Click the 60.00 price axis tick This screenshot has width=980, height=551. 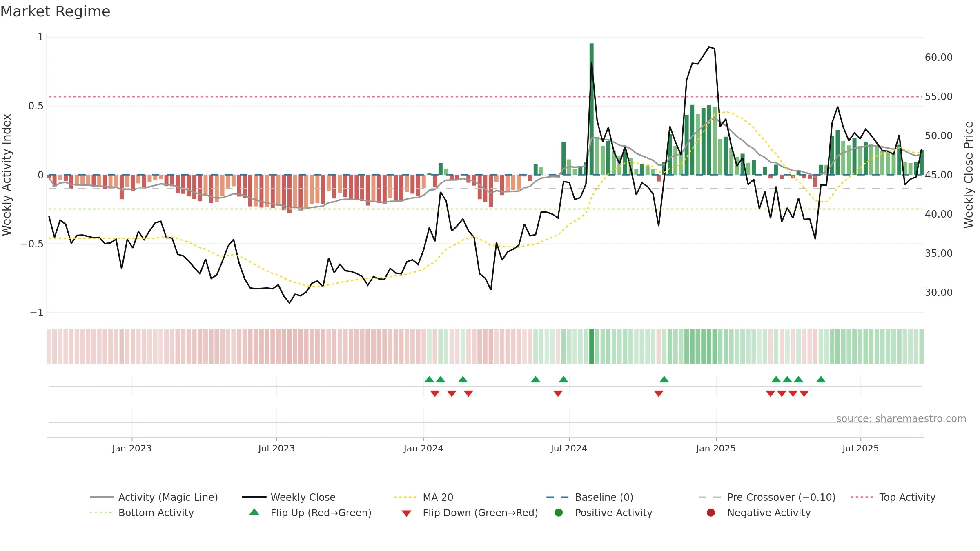(939, 58)
